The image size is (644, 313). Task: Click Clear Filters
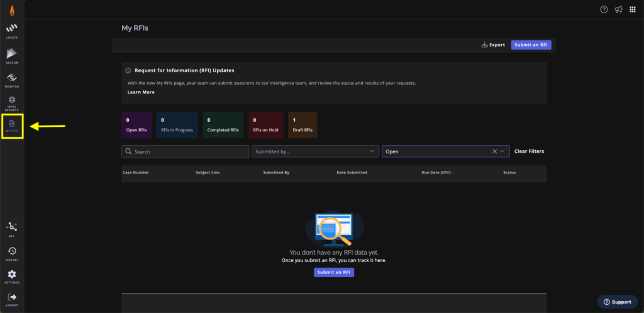(x=529, y=151)
